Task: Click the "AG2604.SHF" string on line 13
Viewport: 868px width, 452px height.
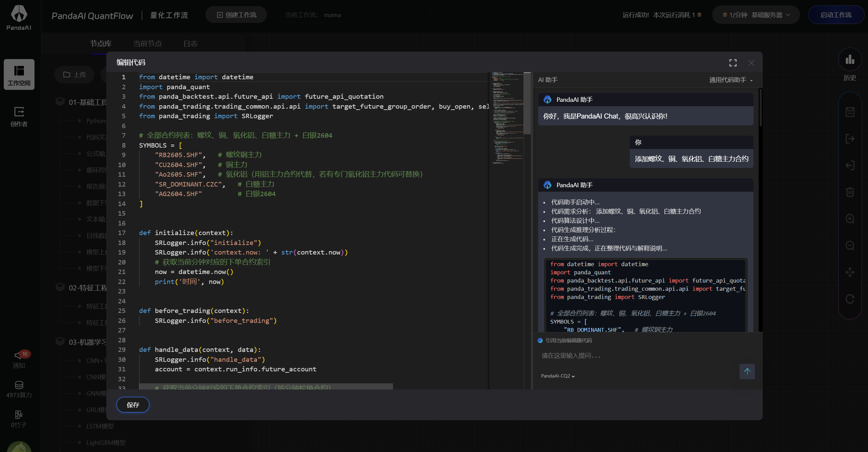Action: [178, 194]
